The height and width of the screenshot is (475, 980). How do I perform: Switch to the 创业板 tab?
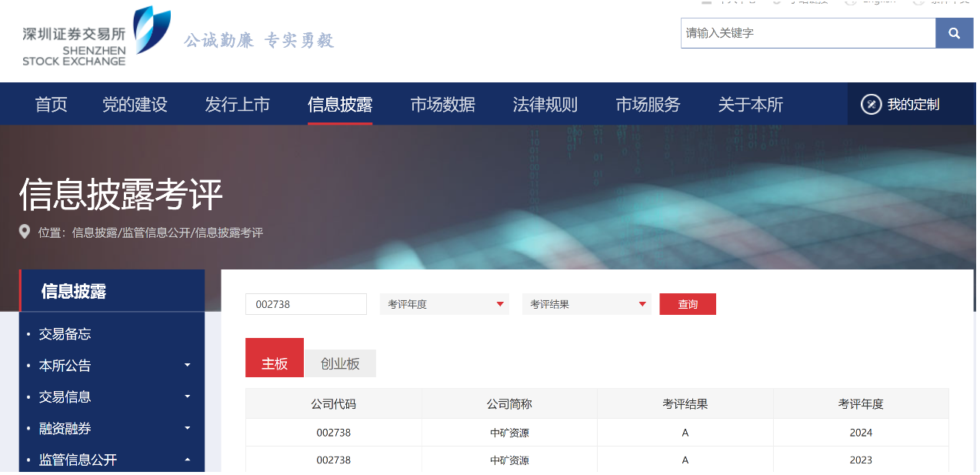pos(340,362)
